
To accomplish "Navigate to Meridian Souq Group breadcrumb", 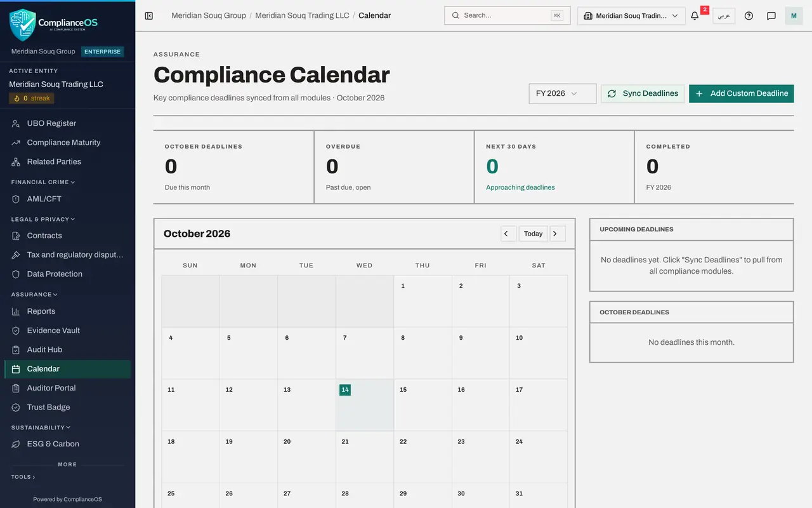I will click(x=209, y=15).
